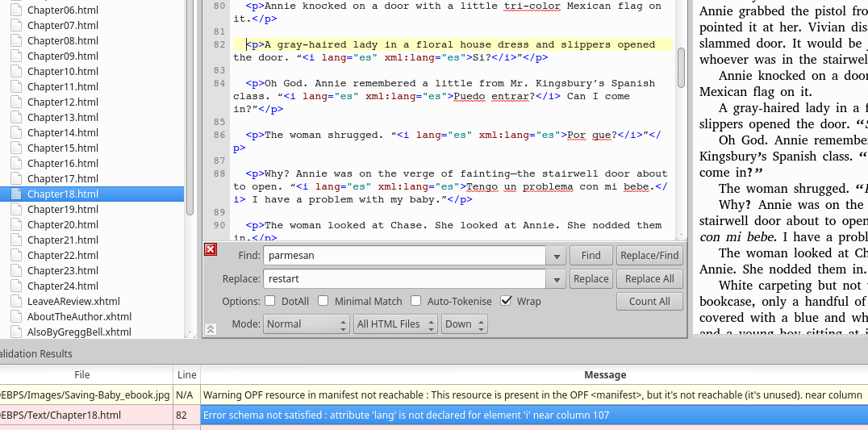Sort validation results by Line column
The image size is (868, 430).
(x=186, y=374)
